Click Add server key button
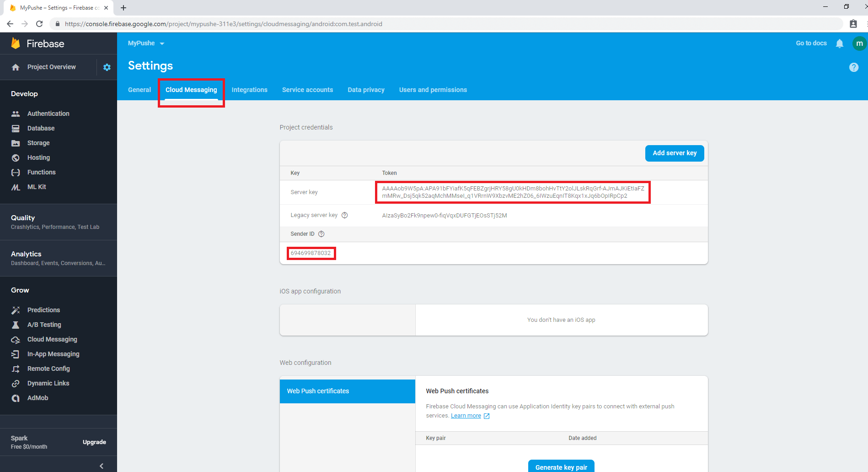Viewport: 868px width, 472px height. [x=675, y=153]
